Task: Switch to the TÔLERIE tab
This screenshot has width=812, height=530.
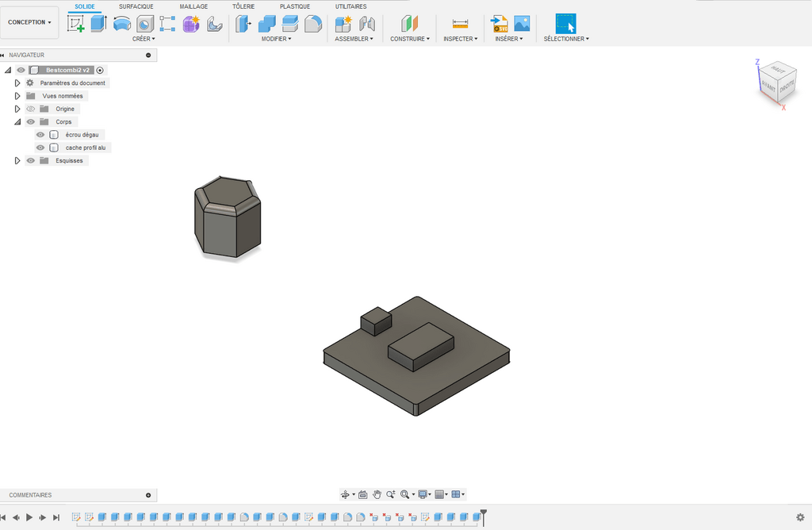Action: coord(243,6)
